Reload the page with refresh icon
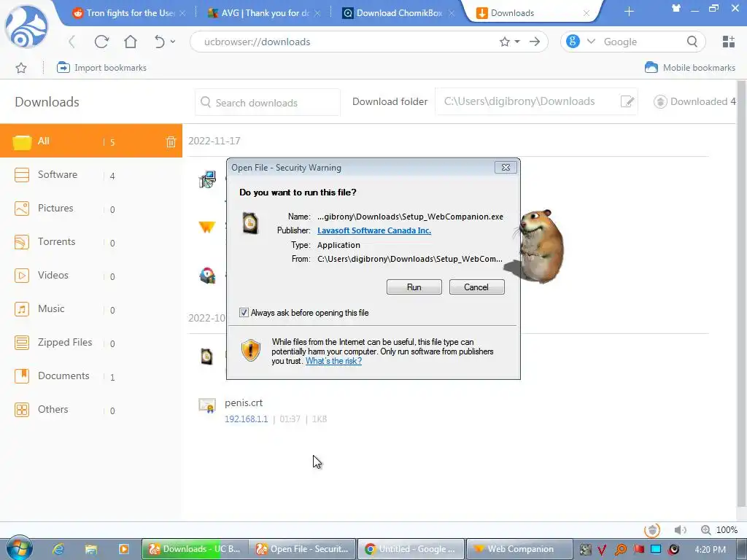Viewport: 747px width, 560px height. pyautogui.click(x=101, y=42)
